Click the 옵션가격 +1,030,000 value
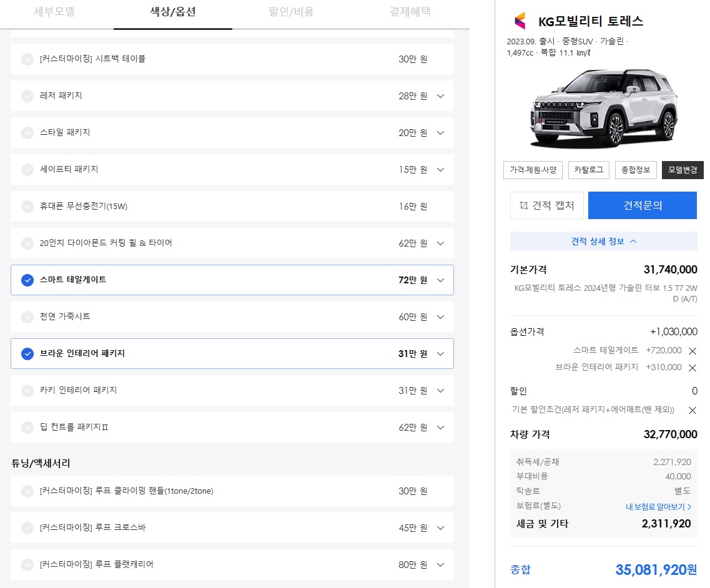Viewport: 710px width, 588px height. [674, 332]
